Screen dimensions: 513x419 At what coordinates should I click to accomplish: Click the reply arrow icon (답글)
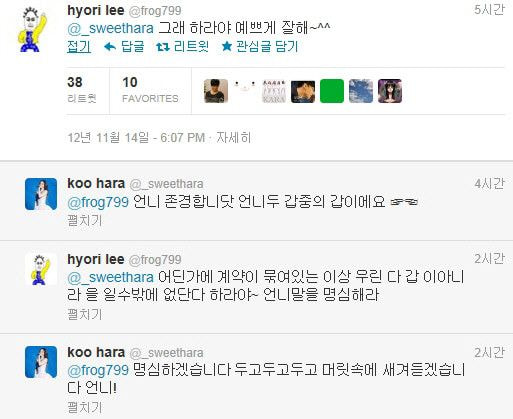click(x=110, y=47)
